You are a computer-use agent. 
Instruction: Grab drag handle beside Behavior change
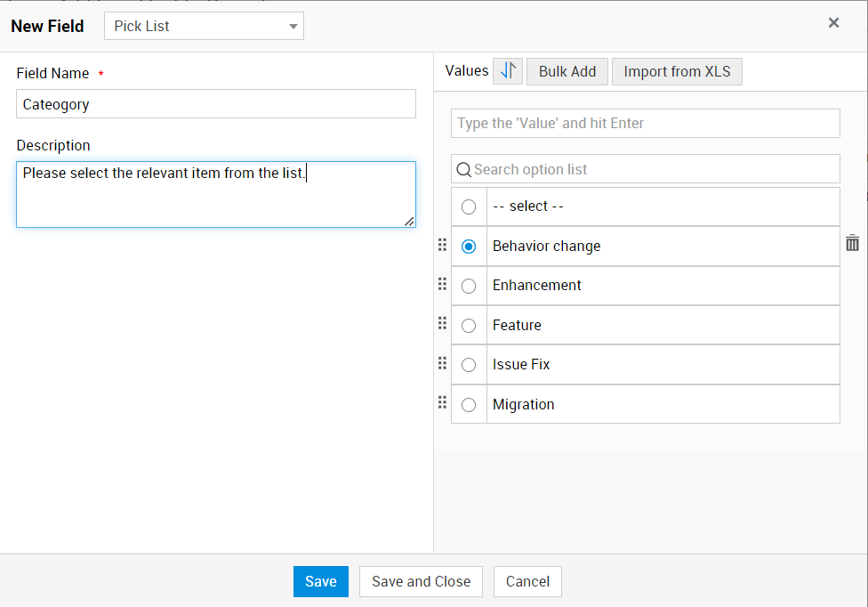pos(443,245)
